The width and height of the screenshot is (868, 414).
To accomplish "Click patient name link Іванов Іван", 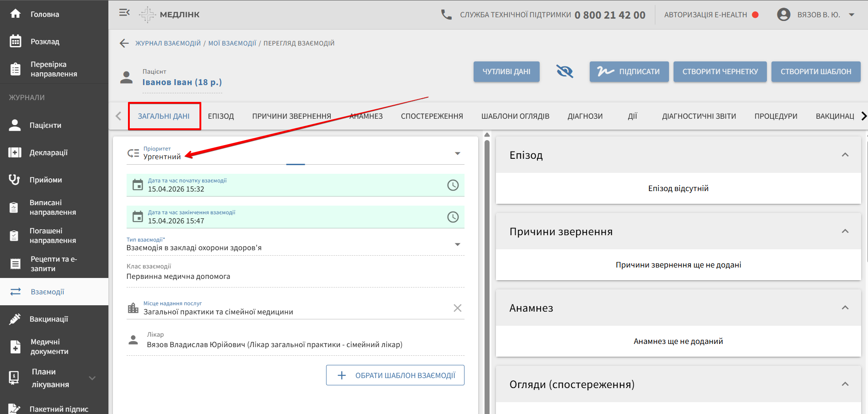I will [x=182, y=82].
